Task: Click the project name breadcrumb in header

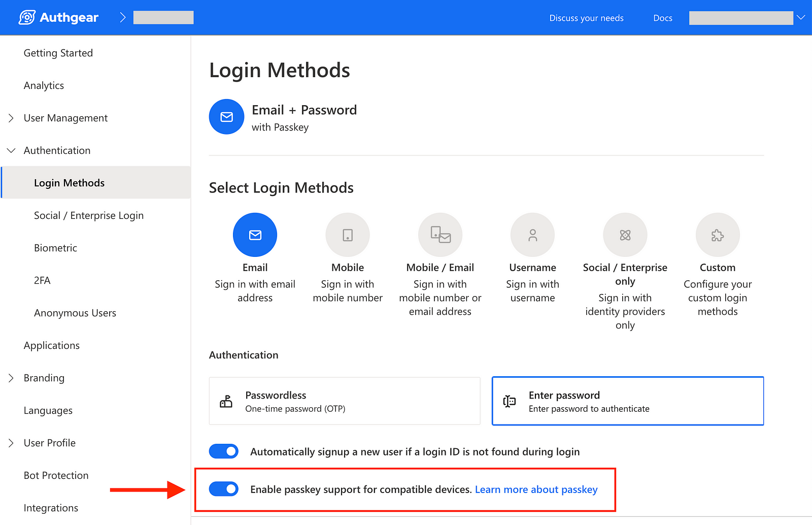Action: 163,17
